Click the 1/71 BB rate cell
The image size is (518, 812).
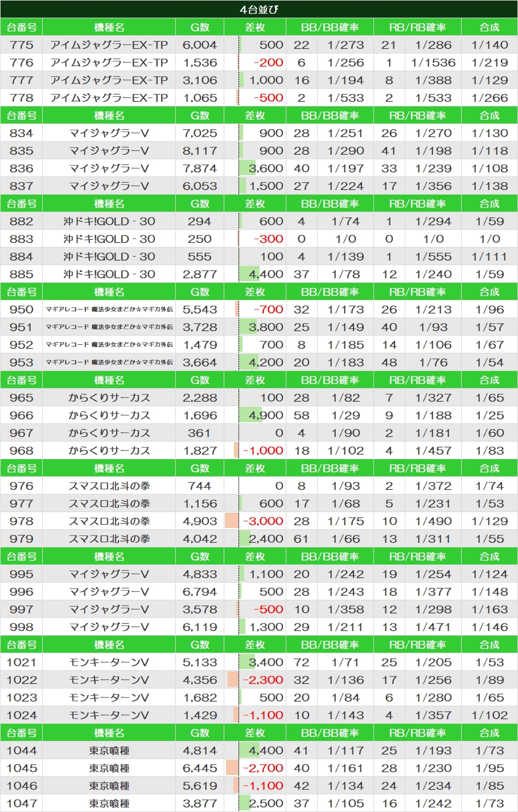coord(346,662)
